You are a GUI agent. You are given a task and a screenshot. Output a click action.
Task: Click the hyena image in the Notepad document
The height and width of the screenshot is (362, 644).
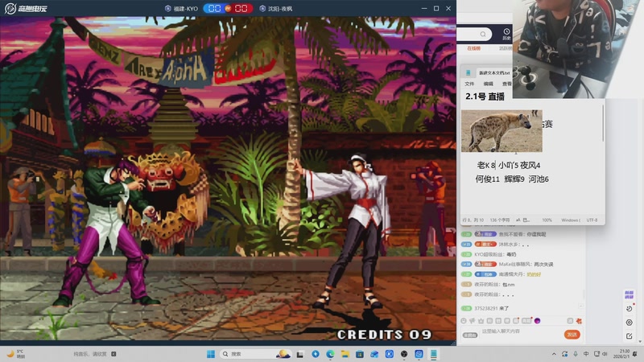click(x=502, y=131)
